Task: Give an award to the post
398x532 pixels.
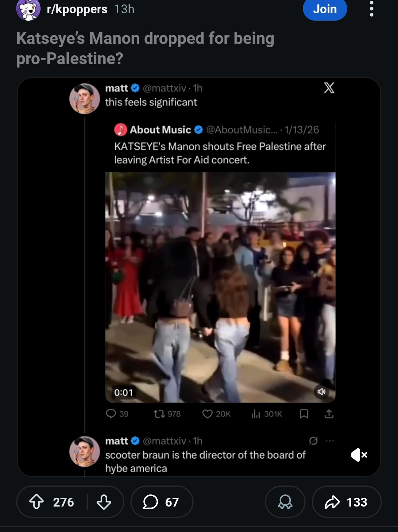Action: pos(285,502)
